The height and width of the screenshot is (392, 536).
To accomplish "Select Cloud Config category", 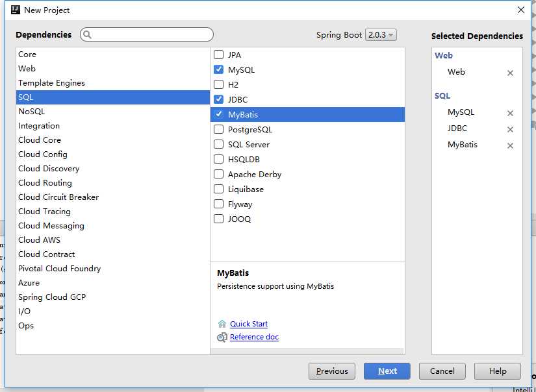I will tap(113, 154).
